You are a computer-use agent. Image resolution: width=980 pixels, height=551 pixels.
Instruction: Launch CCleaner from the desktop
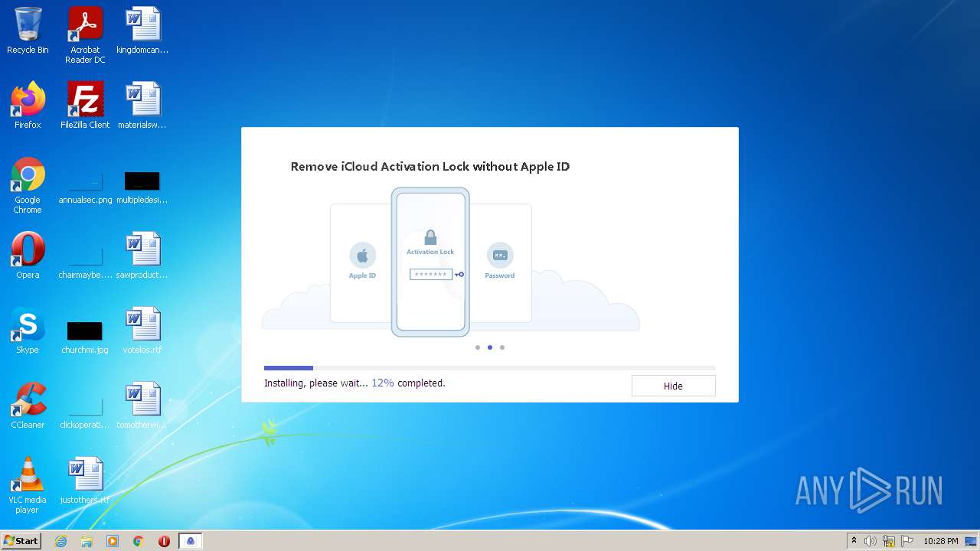[28, 406]
